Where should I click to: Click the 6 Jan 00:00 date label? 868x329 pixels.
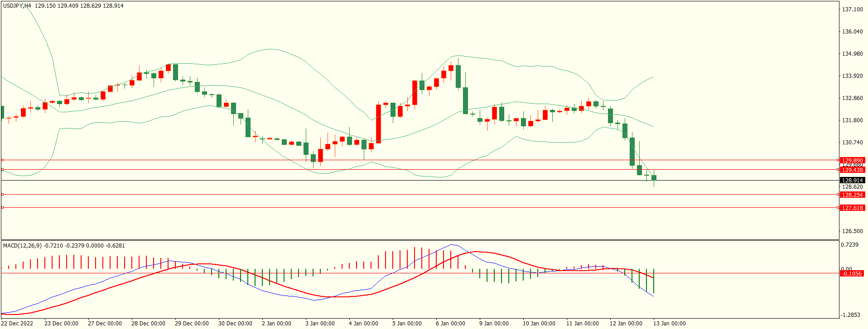(x=450, y=324)
